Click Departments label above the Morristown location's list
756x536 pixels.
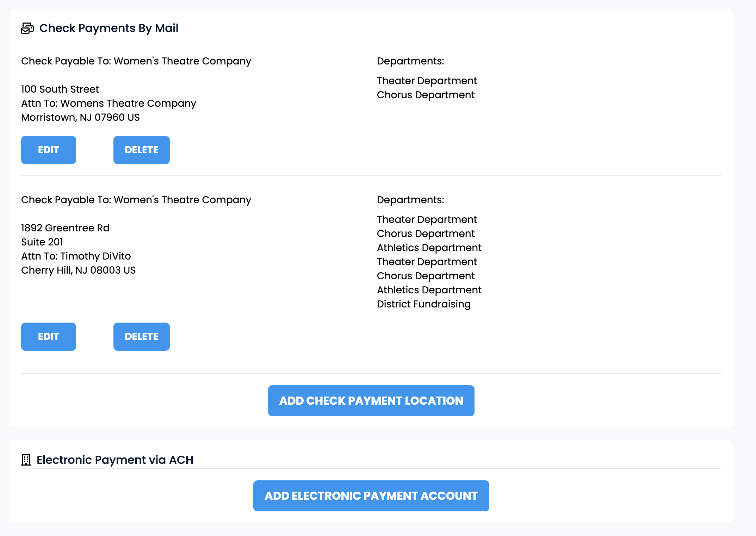pos(410,61)
